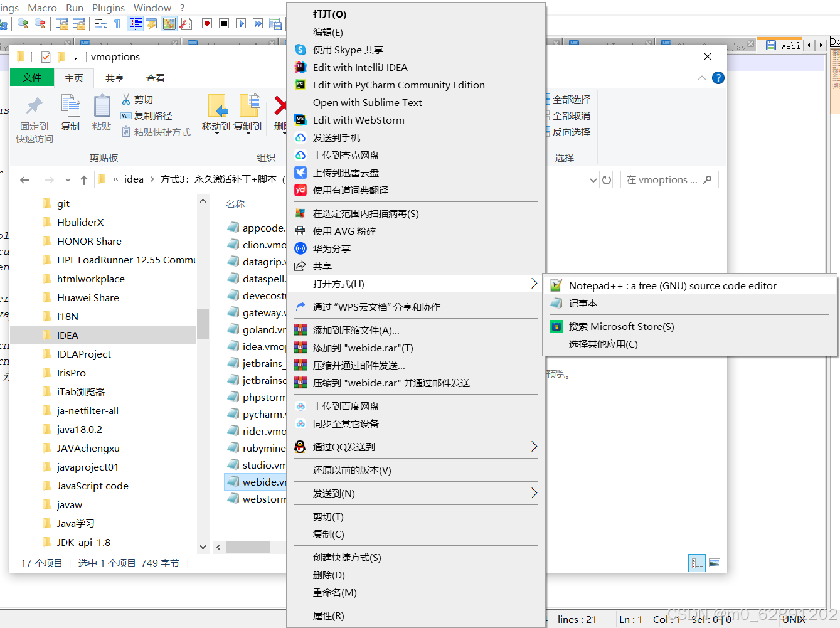Click 复制路径 in the ribbon
The height and width of the screenshot is (628, 840).
[146, 115]
